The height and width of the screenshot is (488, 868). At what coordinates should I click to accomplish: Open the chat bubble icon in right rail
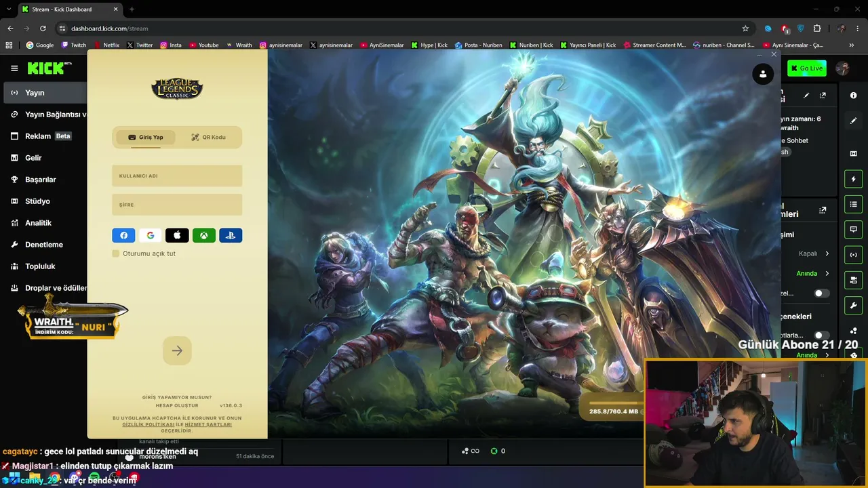[x=854, y=230]
